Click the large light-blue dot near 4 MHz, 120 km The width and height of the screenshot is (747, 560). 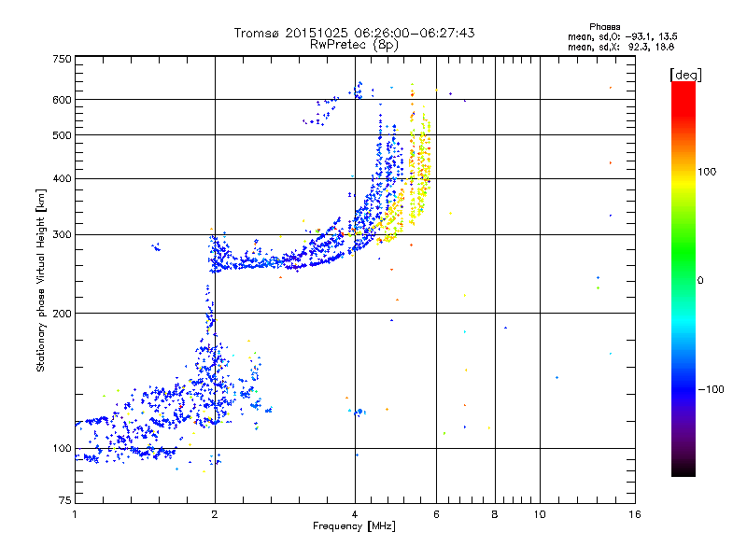[359, 412]
